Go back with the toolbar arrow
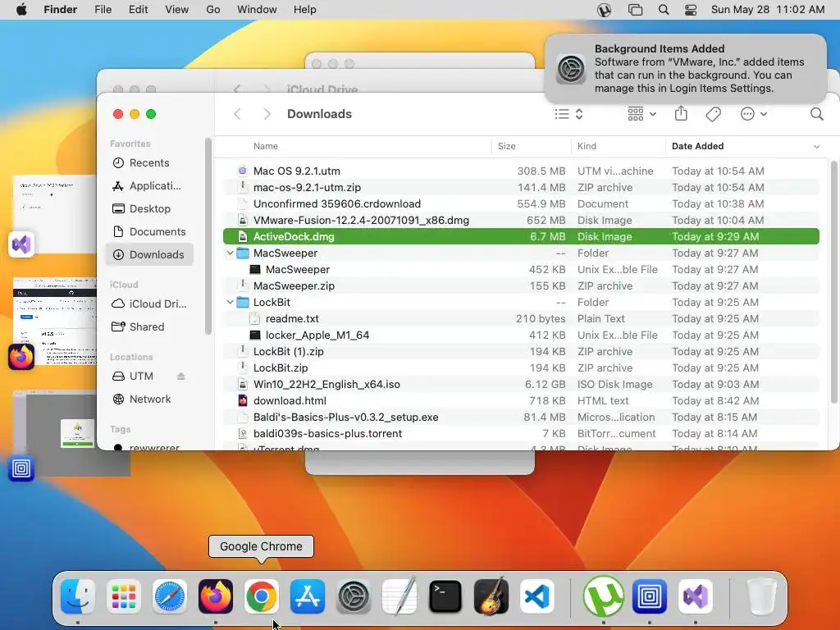The image size is (840, 630). [x=237, y=114]
